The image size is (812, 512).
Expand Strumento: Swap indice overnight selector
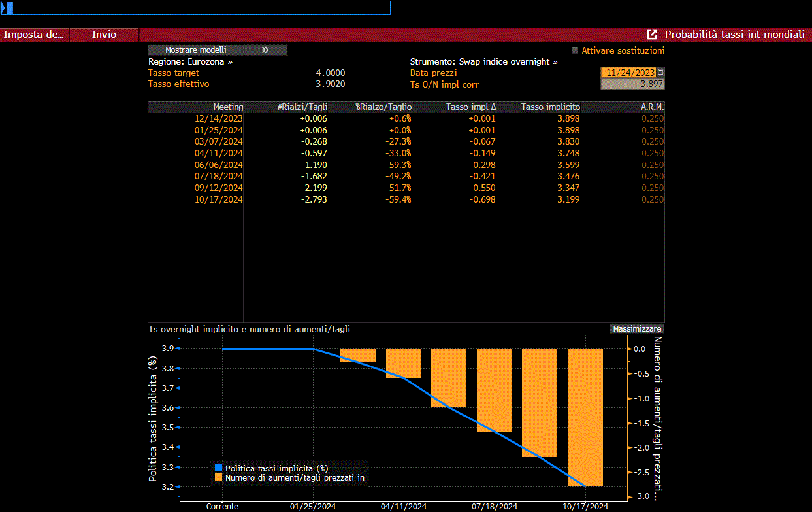483,61
